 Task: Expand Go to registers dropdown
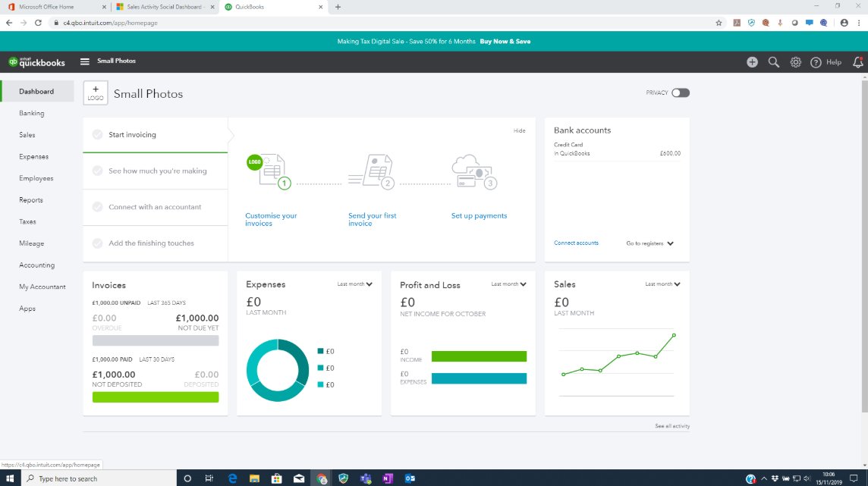pyautogui.click(x=650, y=243)
